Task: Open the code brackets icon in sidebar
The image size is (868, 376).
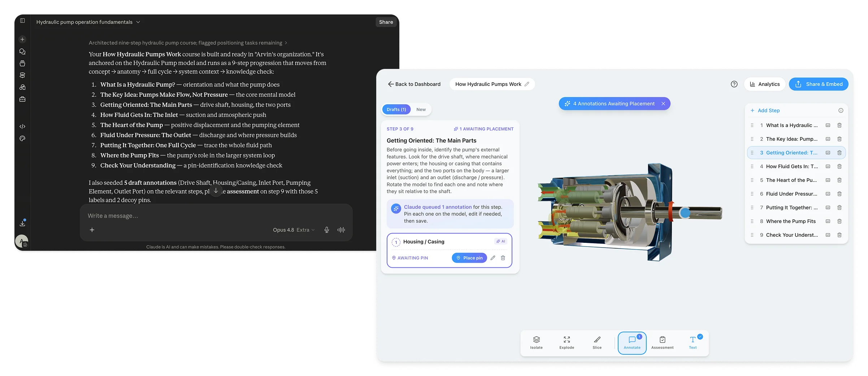Action: pos(22,126)
